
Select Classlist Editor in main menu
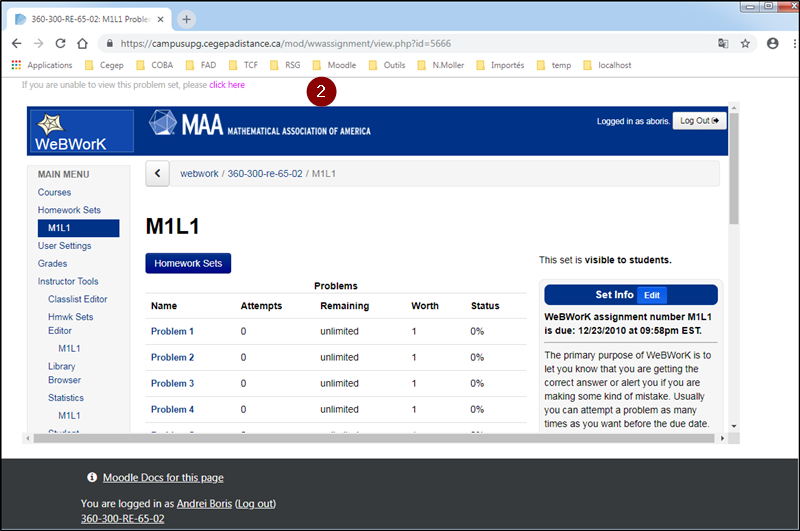[x=77, y=299]
